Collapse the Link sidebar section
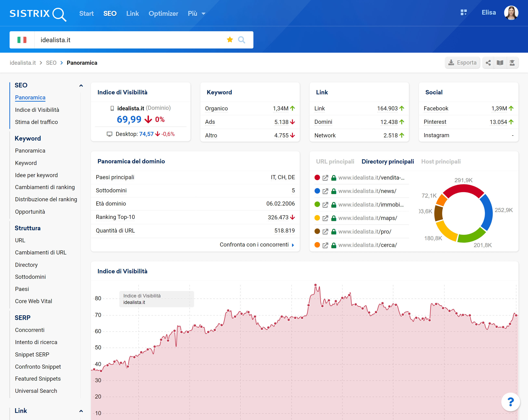Screen dimensions: 528x420 click(81, 411)
